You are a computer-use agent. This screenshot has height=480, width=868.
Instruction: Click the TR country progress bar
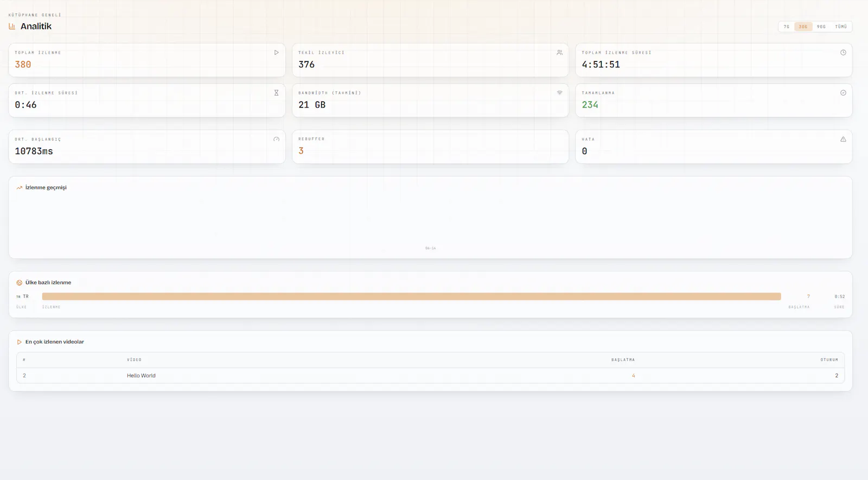point(411,296)
